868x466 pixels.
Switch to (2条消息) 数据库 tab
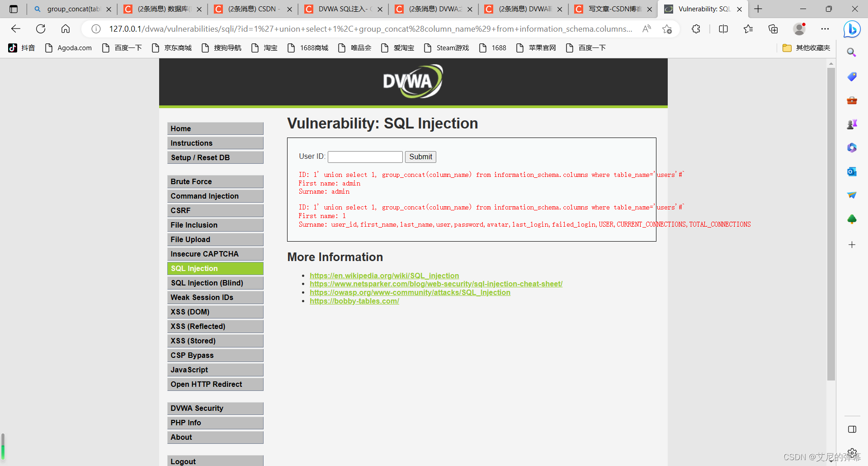(163, 9)
